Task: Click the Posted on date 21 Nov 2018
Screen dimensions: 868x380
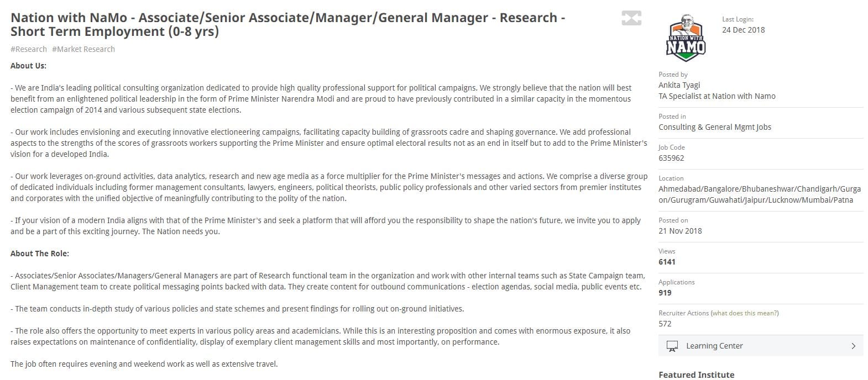Action: (x=680, y=231)
